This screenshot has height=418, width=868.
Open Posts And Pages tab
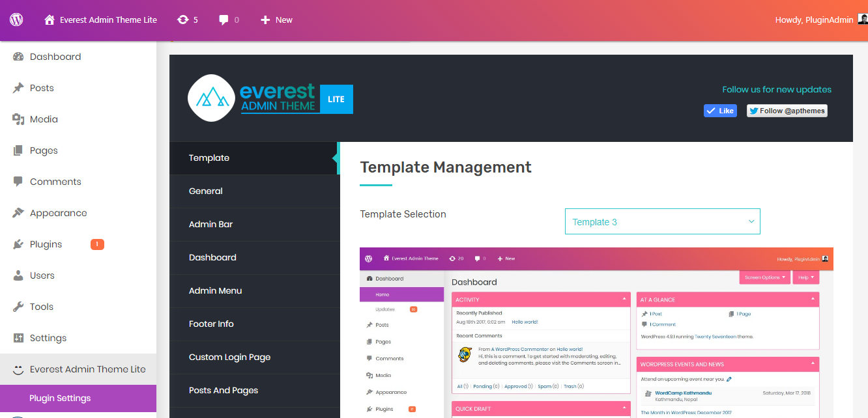coord(254,391)
